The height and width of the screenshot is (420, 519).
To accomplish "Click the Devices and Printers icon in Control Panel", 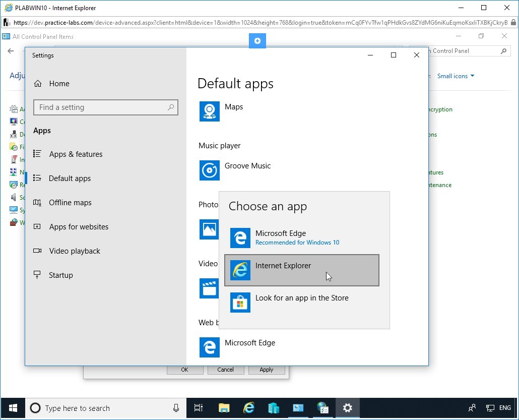I will tap(14, 134).
